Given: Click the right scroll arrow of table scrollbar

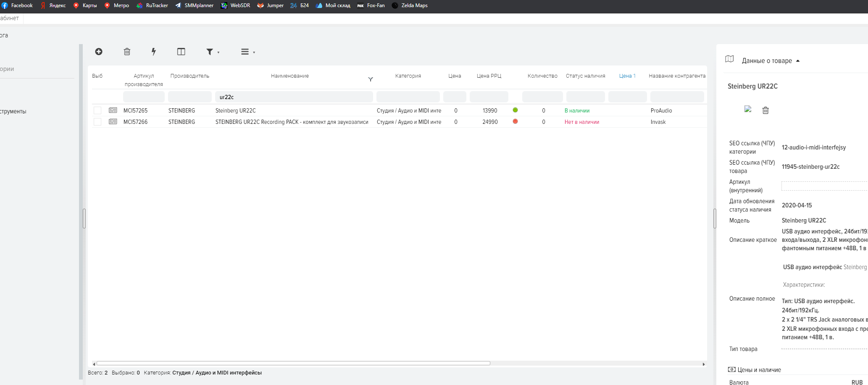Looking at the screenshot, I should 704,364.
